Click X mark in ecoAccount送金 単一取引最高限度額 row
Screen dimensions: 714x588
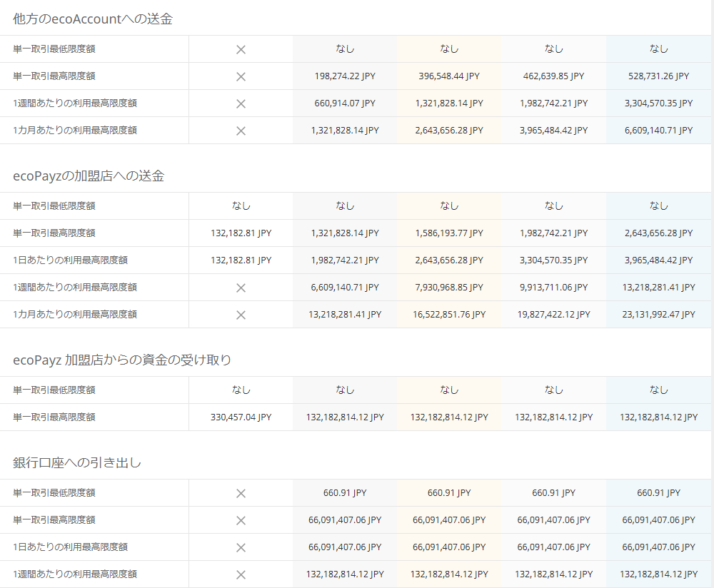click(x=241, y=76)
